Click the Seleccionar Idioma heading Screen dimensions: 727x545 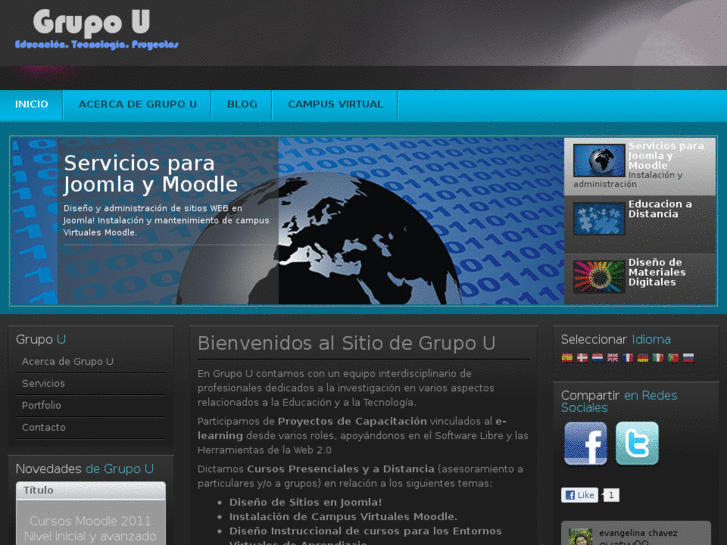pos(616,340)
